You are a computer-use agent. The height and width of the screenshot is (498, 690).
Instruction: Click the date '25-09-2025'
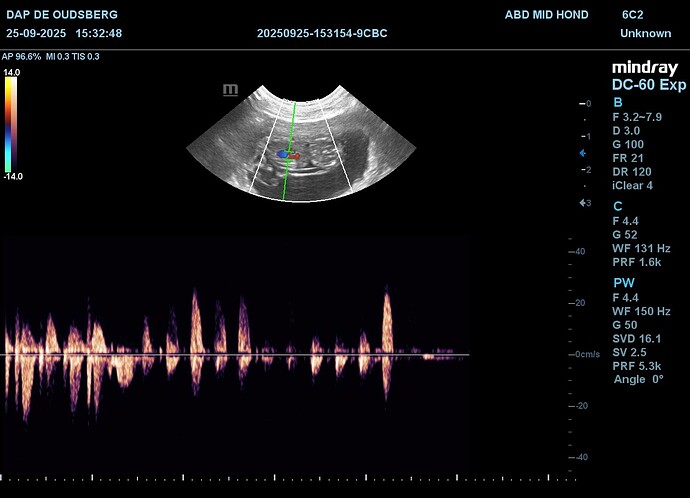pos(36,33)
